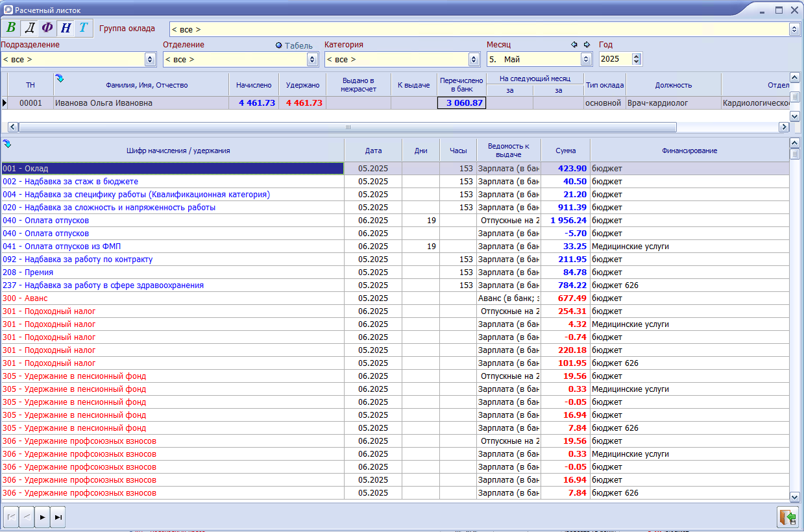
Task: Expand the Категория dropdown list
Action: pyautogui.click(x=474, y=59)
